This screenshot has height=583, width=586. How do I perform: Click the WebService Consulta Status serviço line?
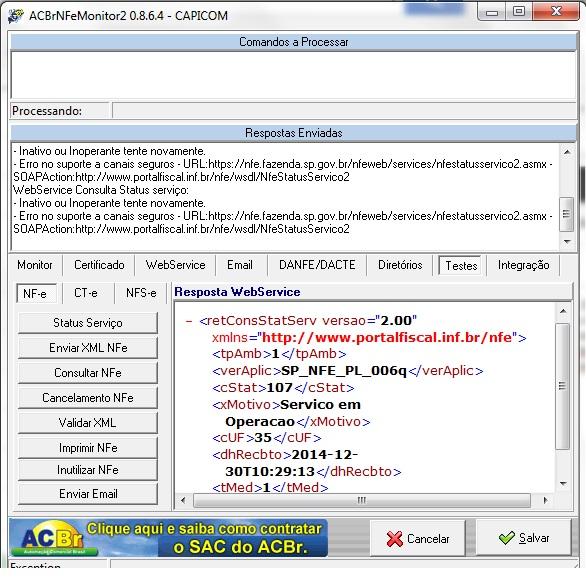[x=101, y=190]
